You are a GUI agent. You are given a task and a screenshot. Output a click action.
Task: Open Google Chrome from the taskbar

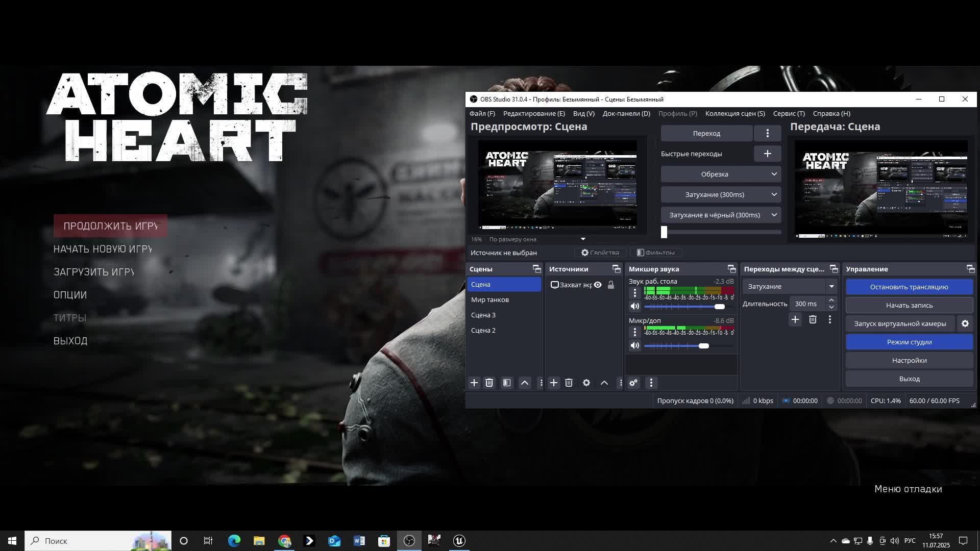tap(284, 541)
